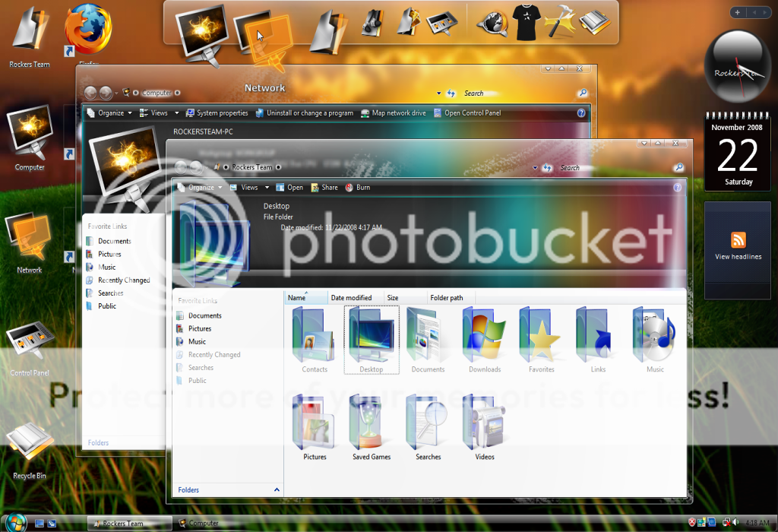Select the Recycle Bin on the desktop
This screenshot has width=778, height=532.
[30, 451]
